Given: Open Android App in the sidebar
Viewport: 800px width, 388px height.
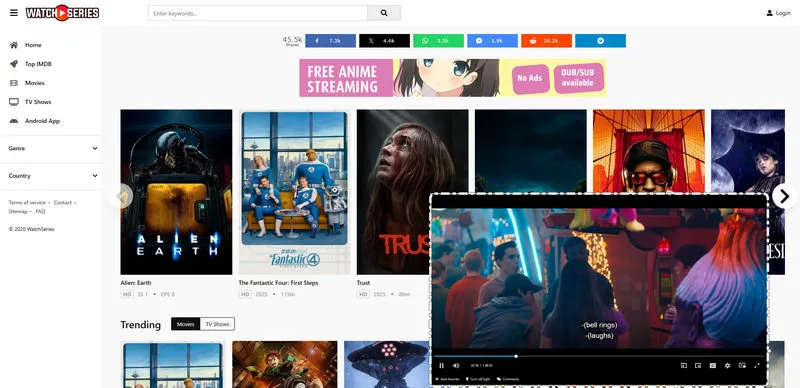Looking at the screenshot, I should click(x=42, y=121).
